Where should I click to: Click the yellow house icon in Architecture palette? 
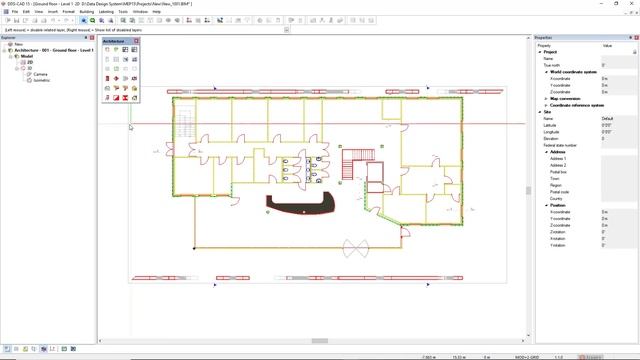(134, 88)
